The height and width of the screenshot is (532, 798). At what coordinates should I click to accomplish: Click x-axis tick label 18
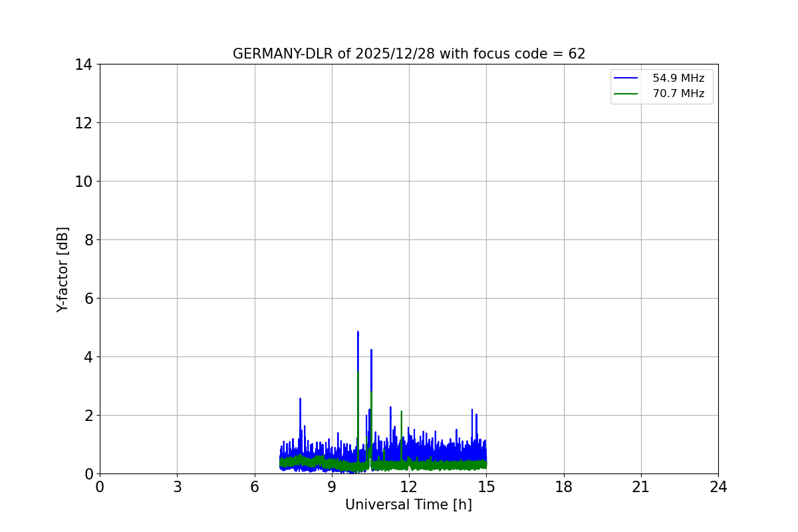coord(564,487)
